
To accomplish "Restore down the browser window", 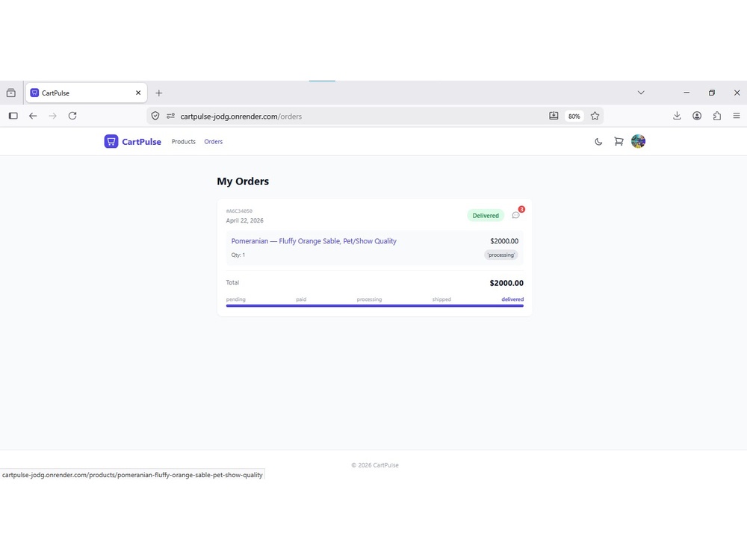I will (x=712, y=93).
